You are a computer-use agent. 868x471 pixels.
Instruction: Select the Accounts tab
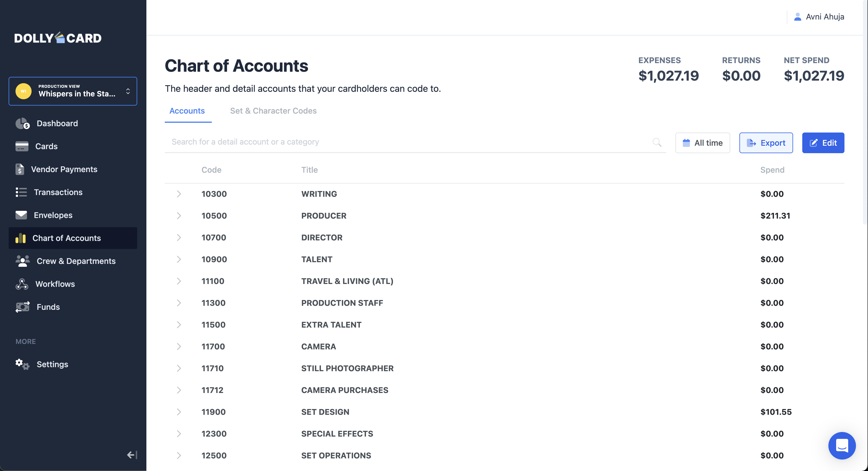point(187,111)
